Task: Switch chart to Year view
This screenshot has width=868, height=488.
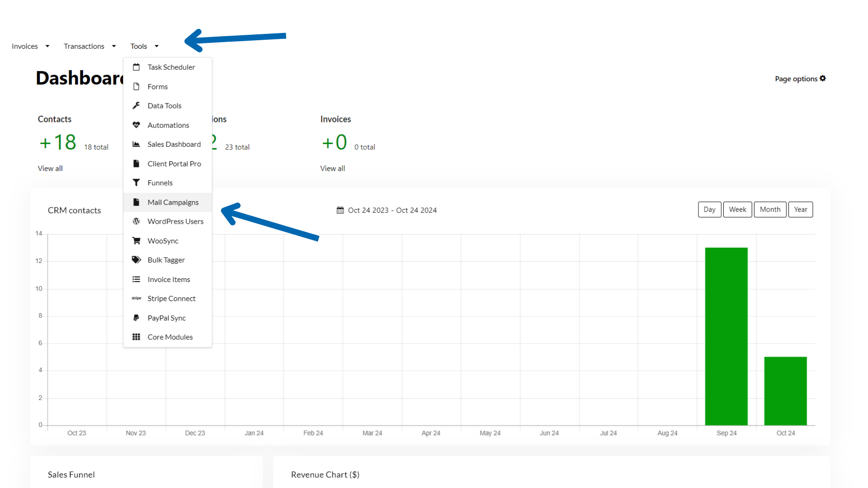Action: pyautogui.click(x=800, y=210)
